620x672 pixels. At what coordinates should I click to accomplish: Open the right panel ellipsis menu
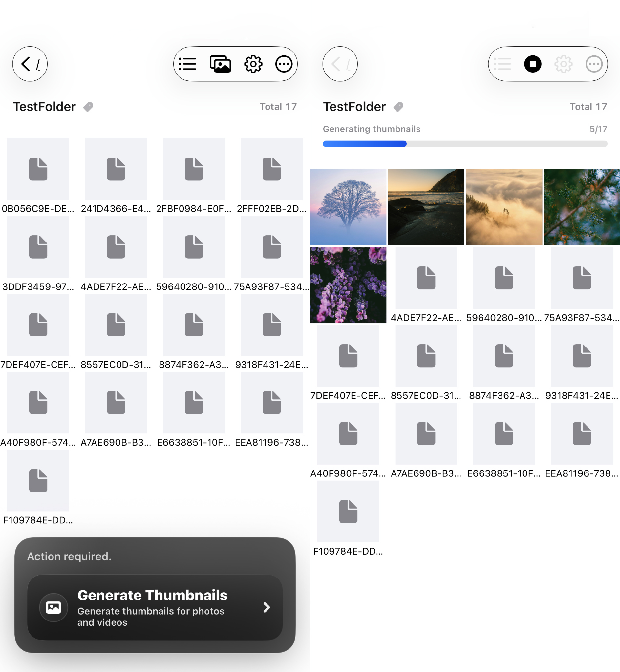[x=594, y=64]
